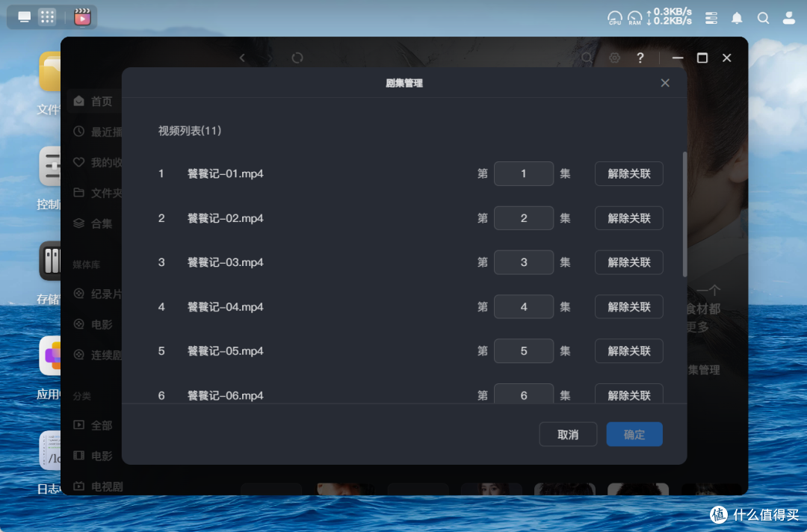This screenshot has height=532, width=807.
Task: Click the 取消 button
Action: pos(568,434)
